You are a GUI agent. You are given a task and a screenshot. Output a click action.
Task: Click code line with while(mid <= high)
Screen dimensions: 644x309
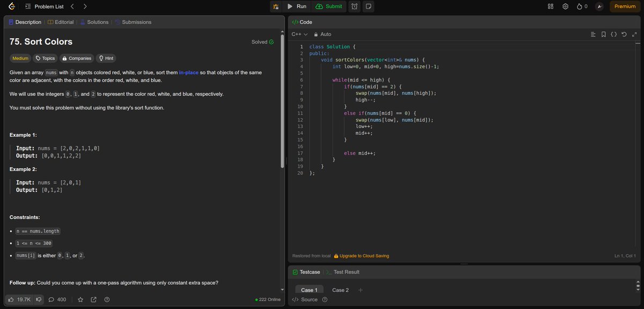pyautogui.click(x=361, y=80)
